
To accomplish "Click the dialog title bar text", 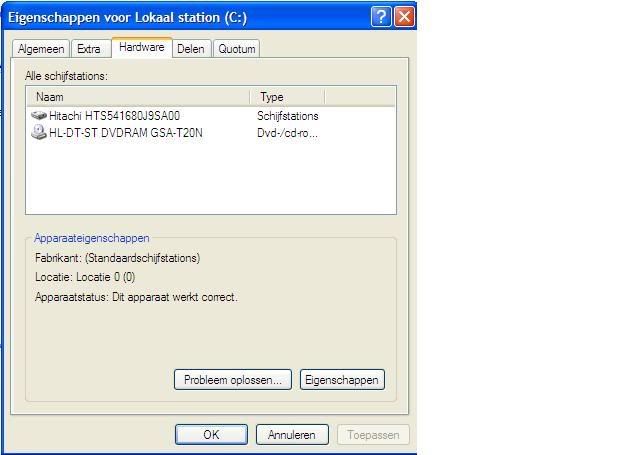I will click(x=127, y=18).
